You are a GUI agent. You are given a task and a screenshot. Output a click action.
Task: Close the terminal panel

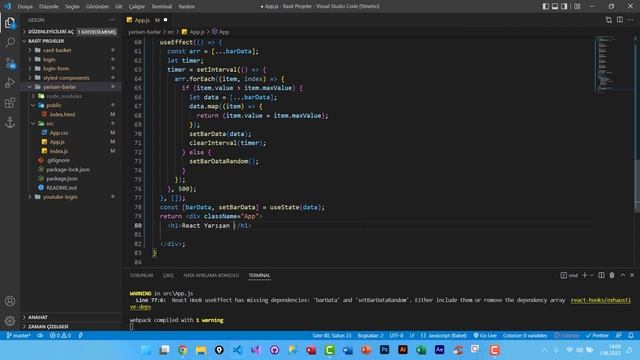click(632, 276)
